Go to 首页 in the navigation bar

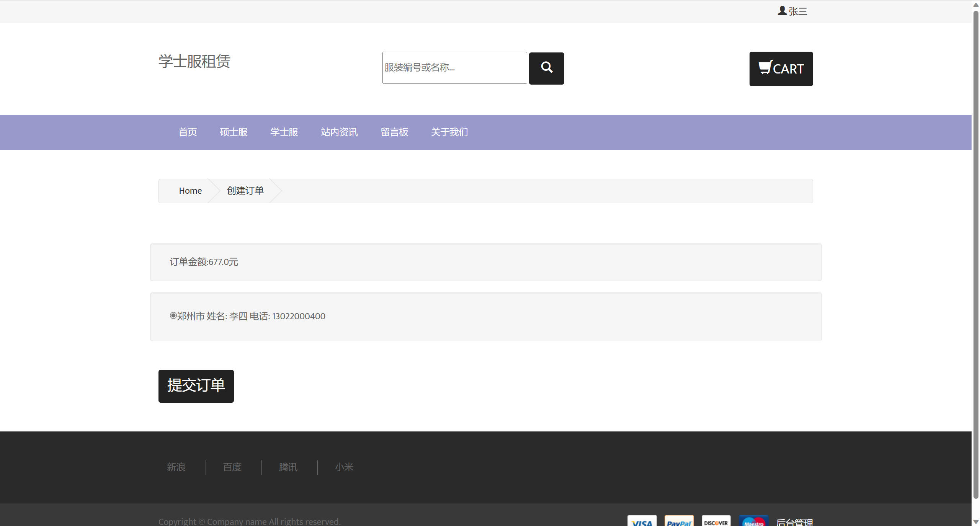[x=188, y=132]
